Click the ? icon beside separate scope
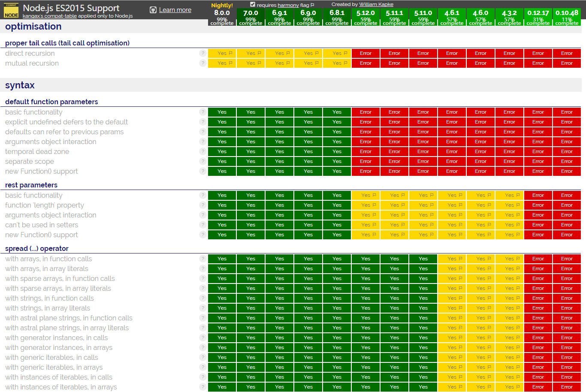This screenshot has width=586, height=392. point(202,161)
